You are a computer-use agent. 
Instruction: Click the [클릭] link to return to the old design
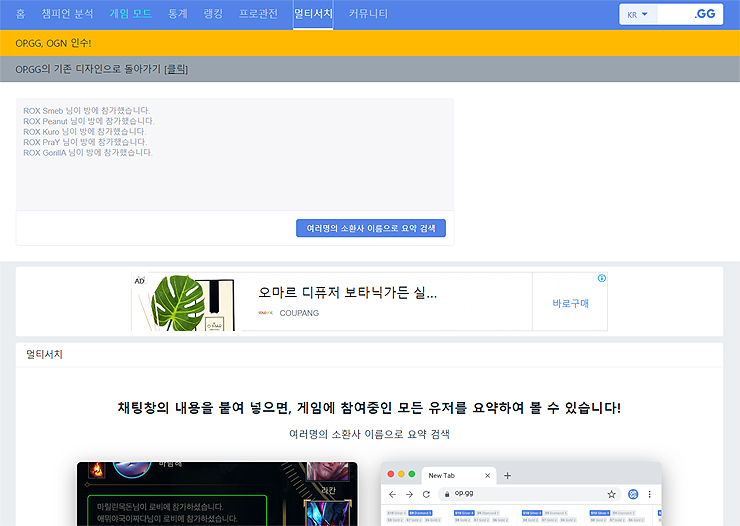(177, 69)
